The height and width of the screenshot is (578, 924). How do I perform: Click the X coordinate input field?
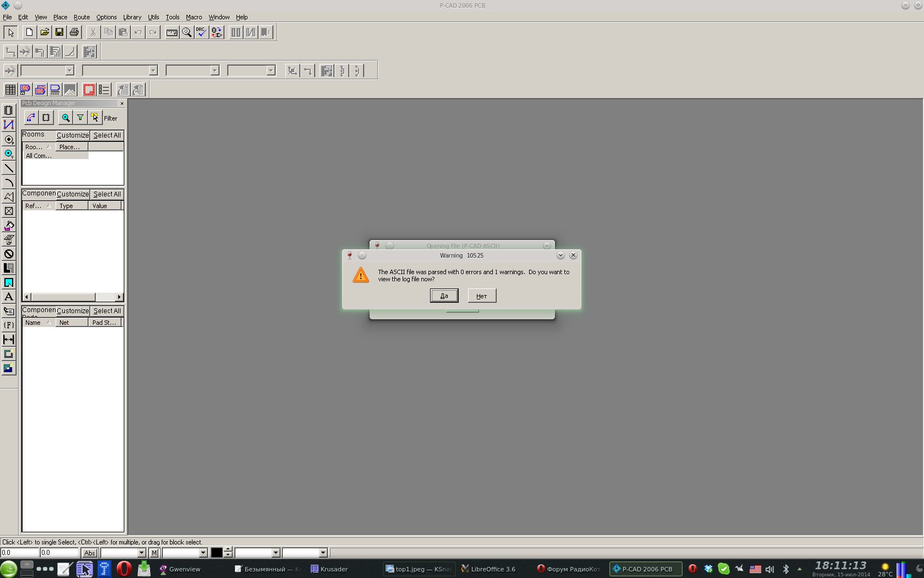tap(20, 553)
